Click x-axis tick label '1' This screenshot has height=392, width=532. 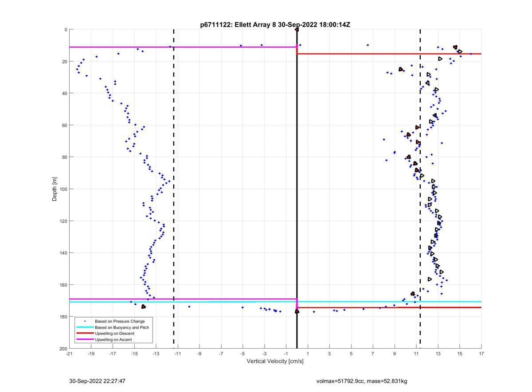point(308,353)
